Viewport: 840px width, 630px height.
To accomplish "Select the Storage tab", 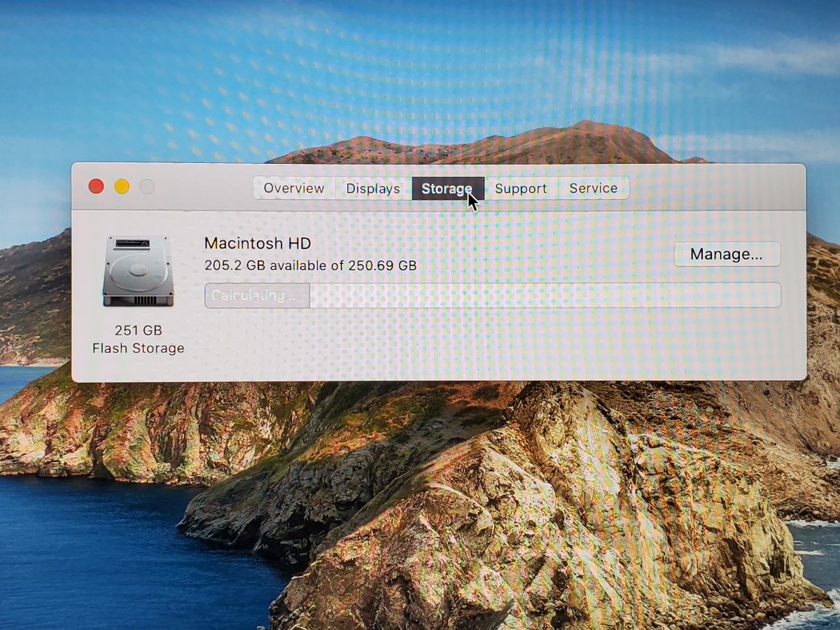I will click(446, 188).
